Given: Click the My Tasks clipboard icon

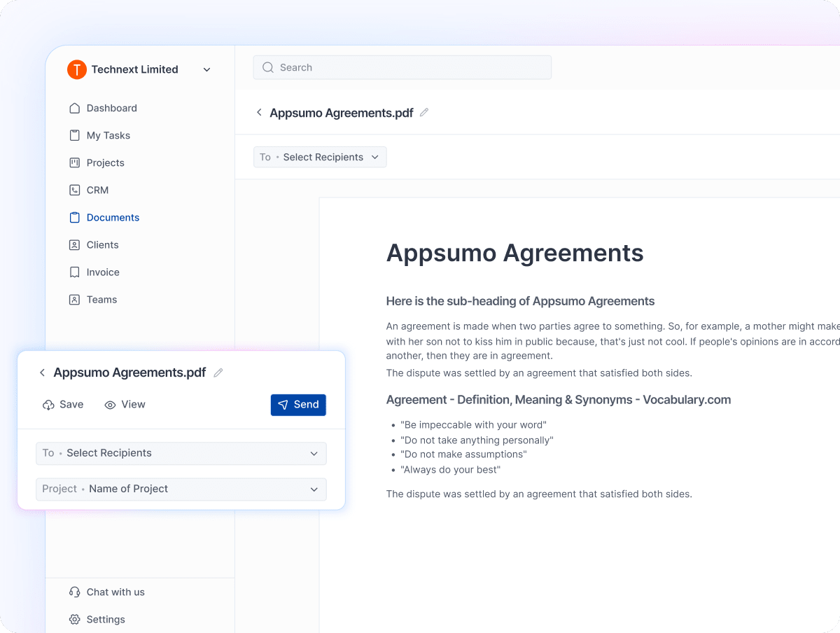Looking at the screenshot, I should point(75,135).
